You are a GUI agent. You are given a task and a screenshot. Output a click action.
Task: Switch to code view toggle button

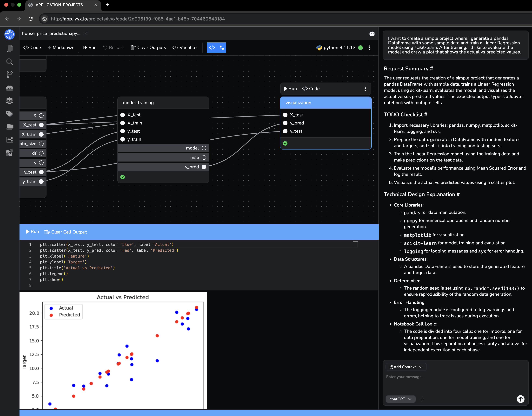tap(212, 47)
